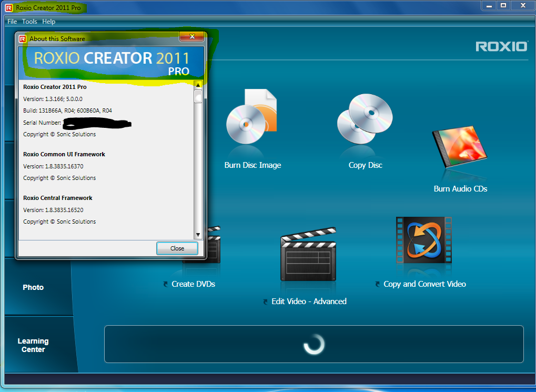Click the About dialog scroll up arrow

(x=198, y=85)
